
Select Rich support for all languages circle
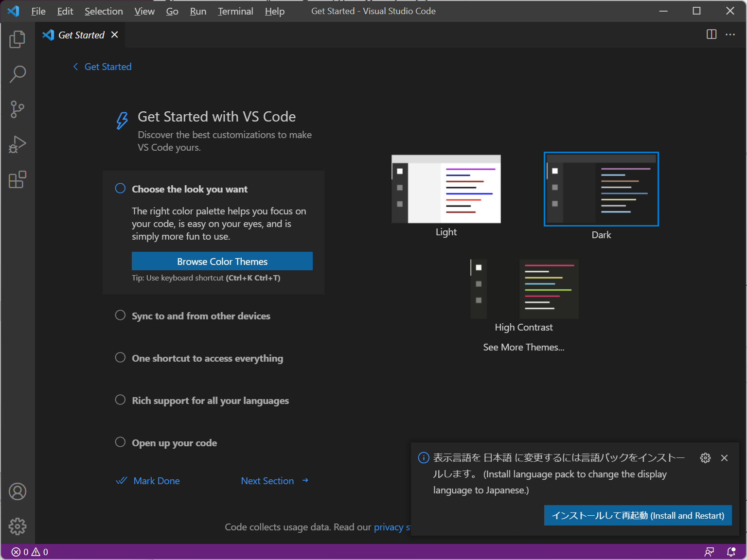click(120, 400)
